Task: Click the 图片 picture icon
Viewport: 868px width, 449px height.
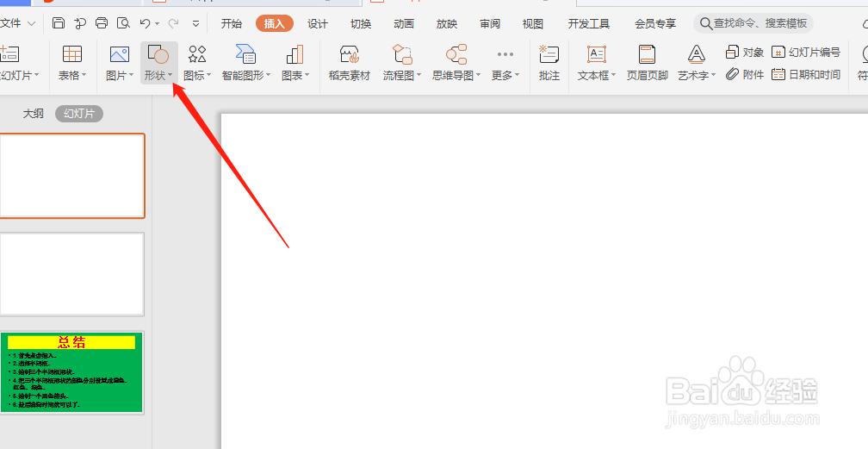Action: [x=120, y=54]
